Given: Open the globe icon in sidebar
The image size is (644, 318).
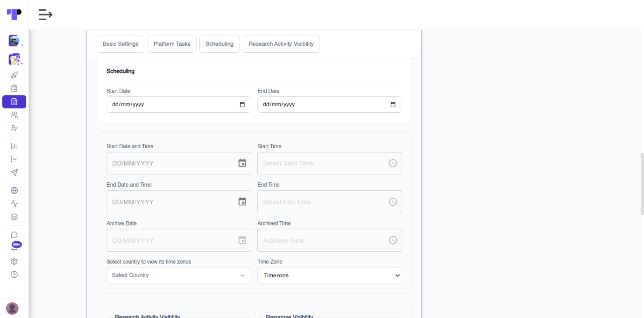Looking at the screenshot, I should coord(14,190).
